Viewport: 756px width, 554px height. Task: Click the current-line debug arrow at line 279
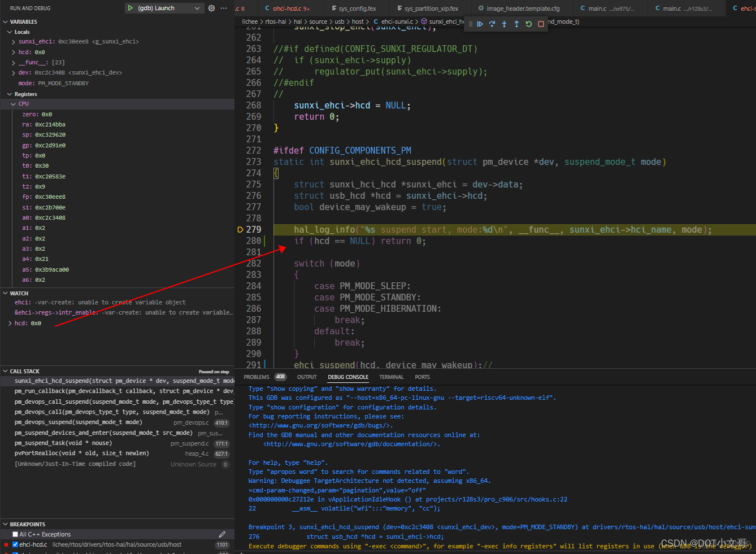click(x=240, y=230)
